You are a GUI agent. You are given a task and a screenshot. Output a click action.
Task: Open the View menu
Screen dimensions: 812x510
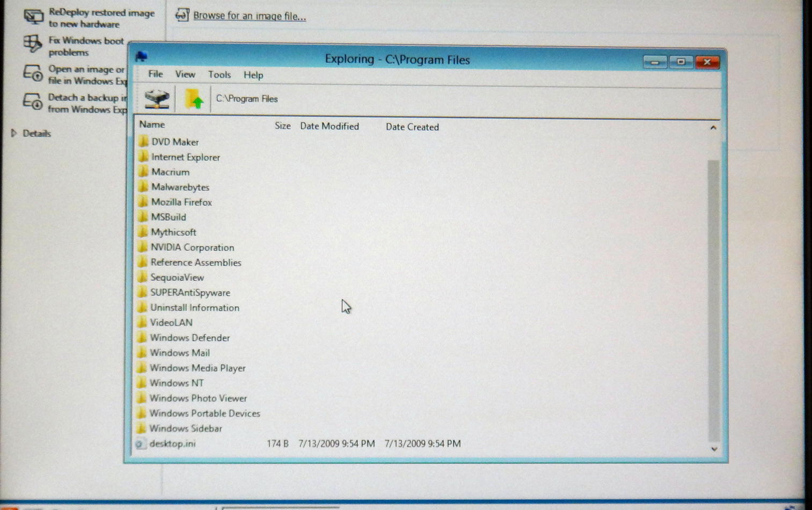[x=185, y=75]
